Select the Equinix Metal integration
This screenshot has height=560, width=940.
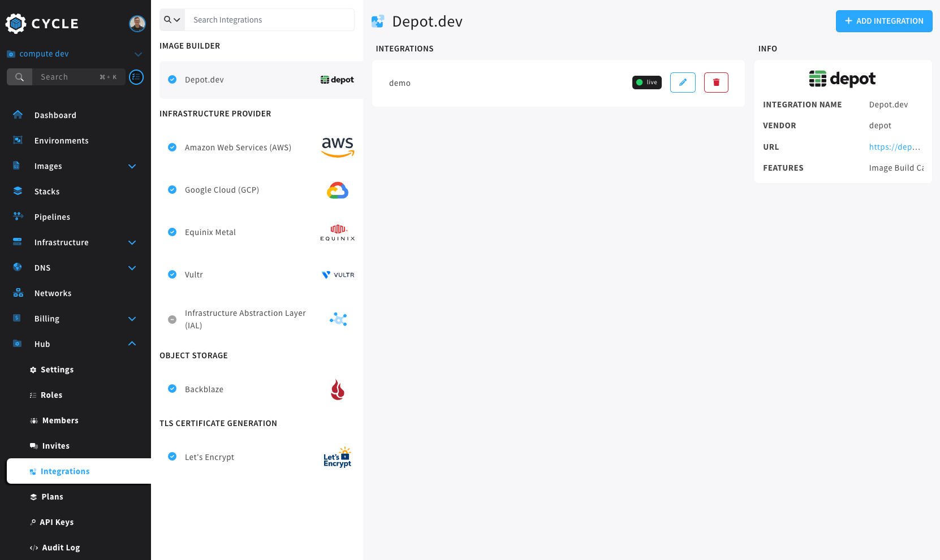261,232
